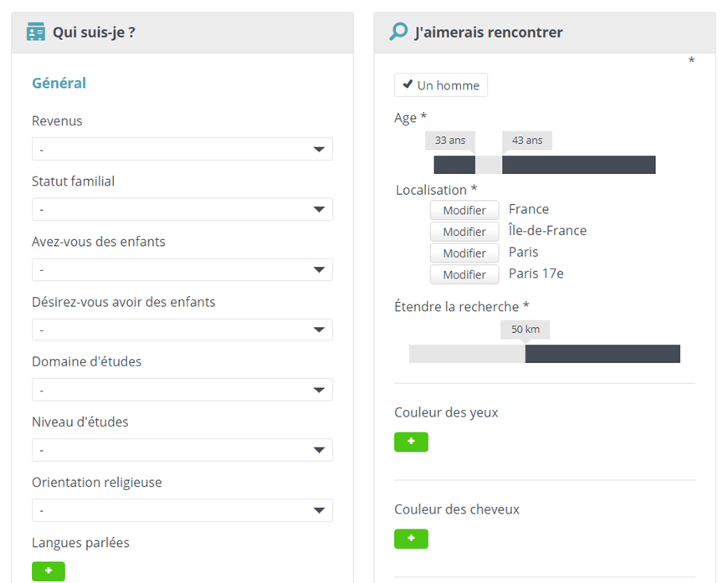Click the 33 ans minimum age handle
Image resolution: width=728 pixels, height=583 pixels.
[450, 141]
